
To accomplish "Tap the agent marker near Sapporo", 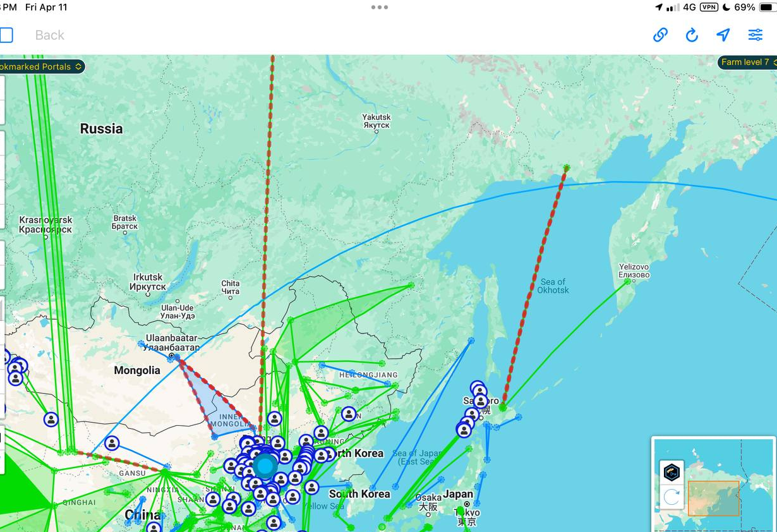I will coord(481,401).
